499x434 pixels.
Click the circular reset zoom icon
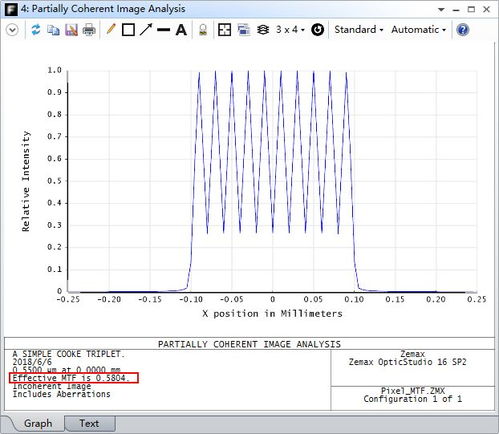(x=317, y=30)
